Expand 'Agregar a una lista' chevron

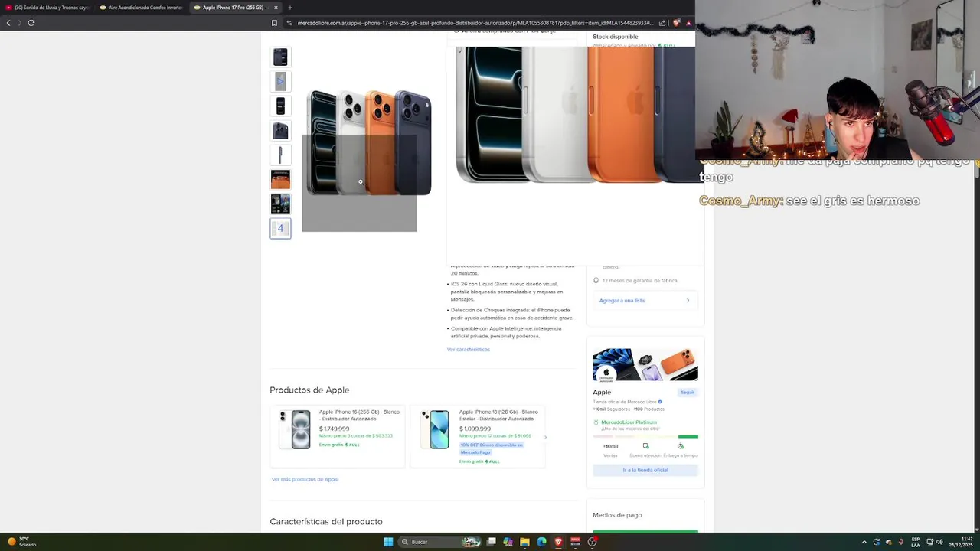click(x=688, y=301)
